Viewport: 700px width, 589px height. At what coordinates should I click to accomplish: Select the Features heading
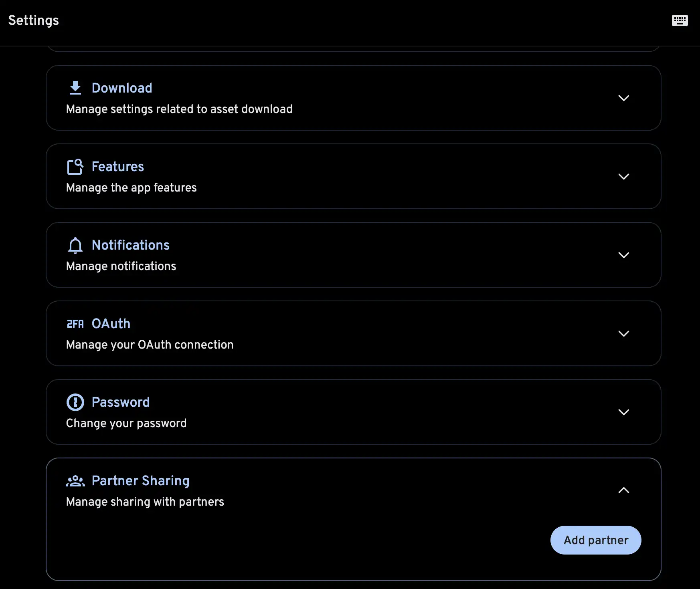point(118,166)
